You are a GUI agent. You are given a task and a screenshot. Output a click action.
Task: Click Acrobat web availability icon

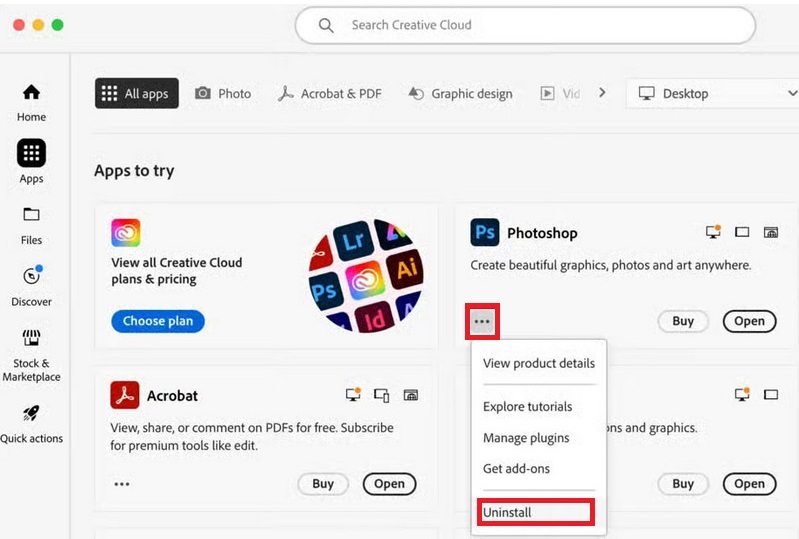411,395
